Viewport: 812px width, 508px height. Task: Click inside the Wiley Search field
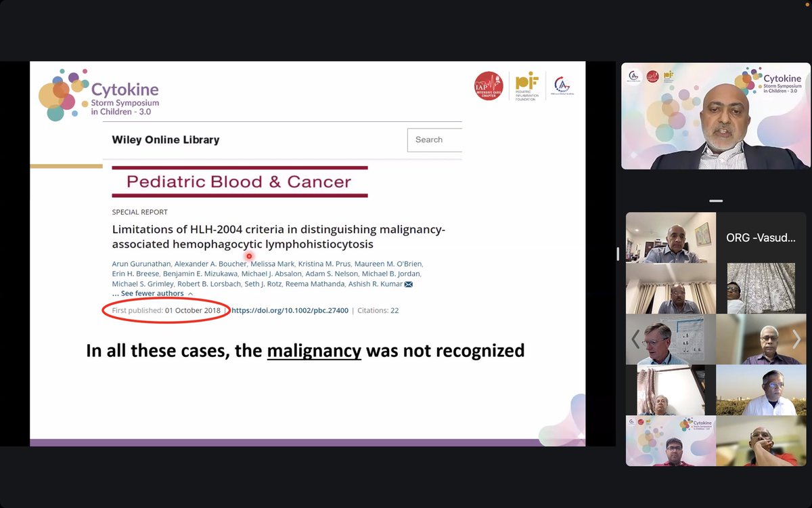click(x=434, y=140)
